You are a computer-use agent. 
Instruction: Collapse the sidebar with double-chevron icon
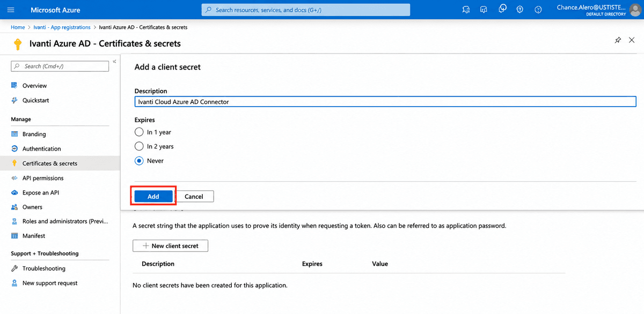coord(114,62)
